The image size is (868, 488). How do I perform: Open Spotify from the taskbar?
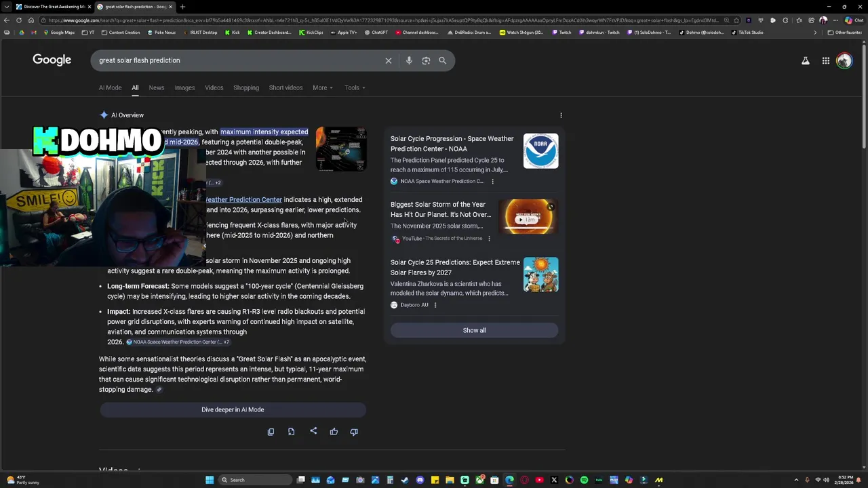tap(584, 480)
